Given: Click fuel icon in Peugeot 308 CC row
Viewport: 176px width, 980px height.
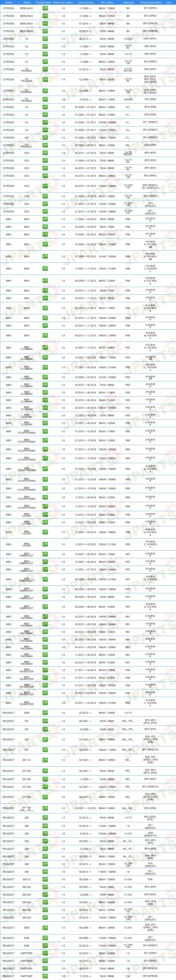Looking at the screenshot, I should tap(45, 879).
